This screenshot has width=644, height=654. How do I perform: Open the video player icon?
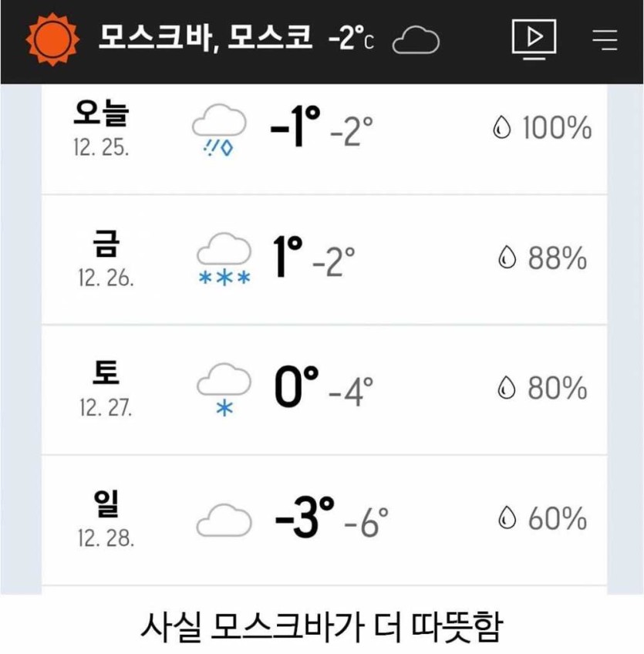534,38
